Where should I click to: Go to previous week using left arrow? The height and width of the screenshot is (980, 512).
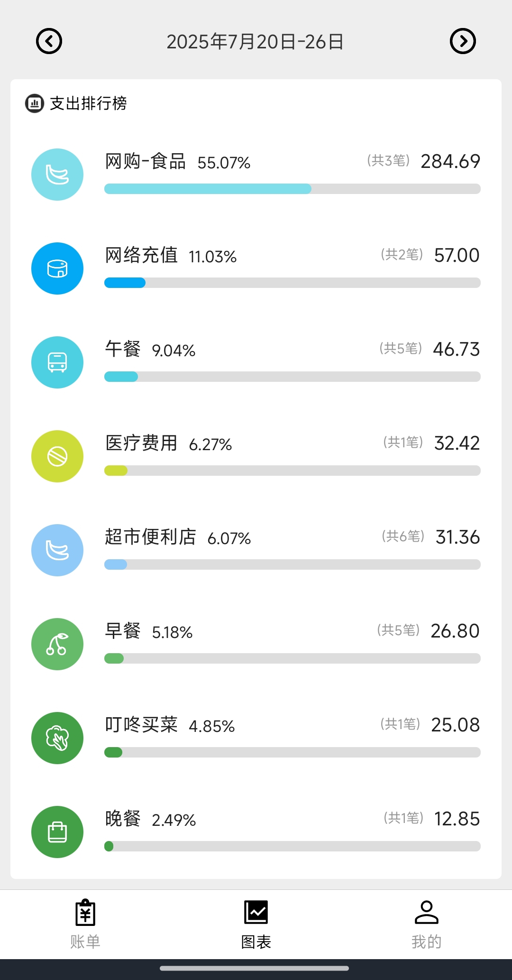(49, 41)
